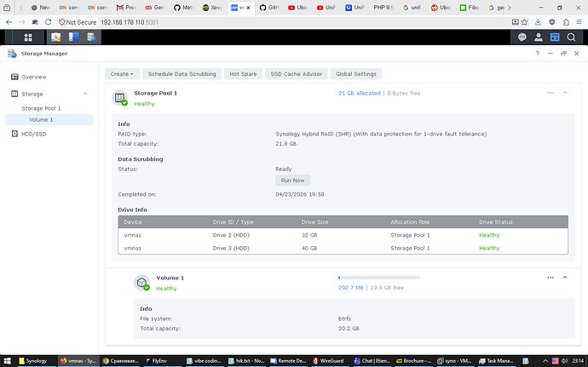
Task: Open the browser downloads arrow icon
Action: click(x=538, y=22)
